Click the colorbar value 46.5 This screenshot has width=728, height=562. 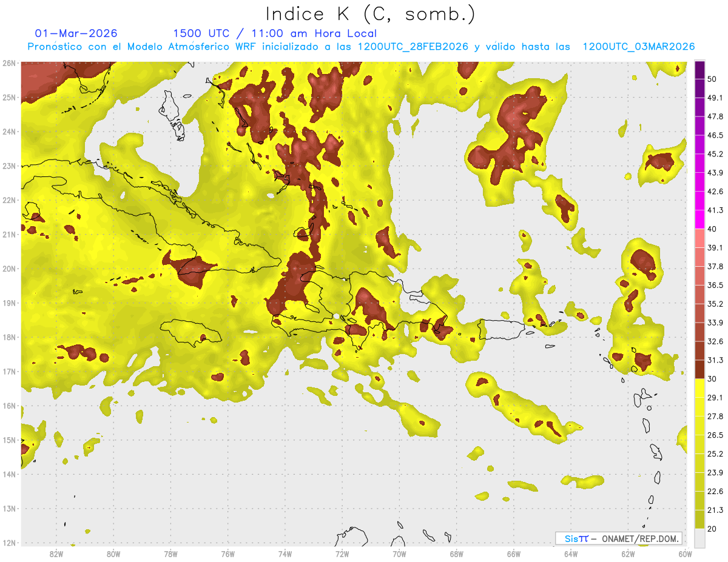coord(715,135)
